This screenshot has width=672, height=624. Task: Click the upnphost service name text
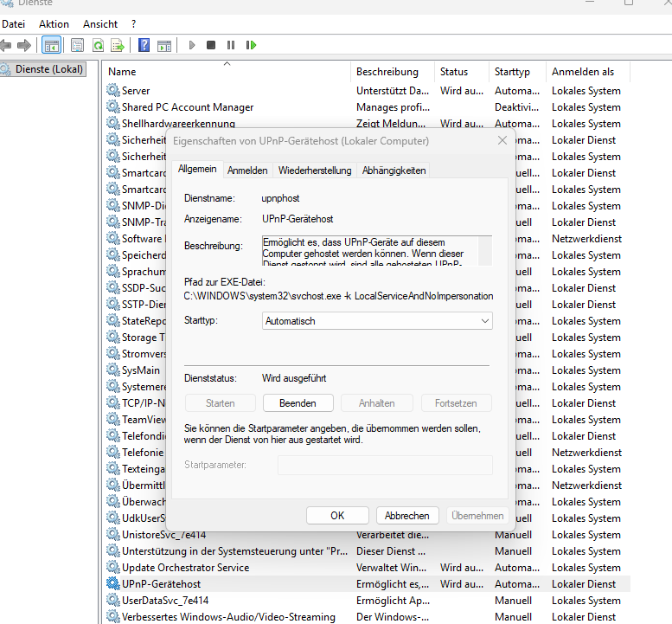coord(281,198)
